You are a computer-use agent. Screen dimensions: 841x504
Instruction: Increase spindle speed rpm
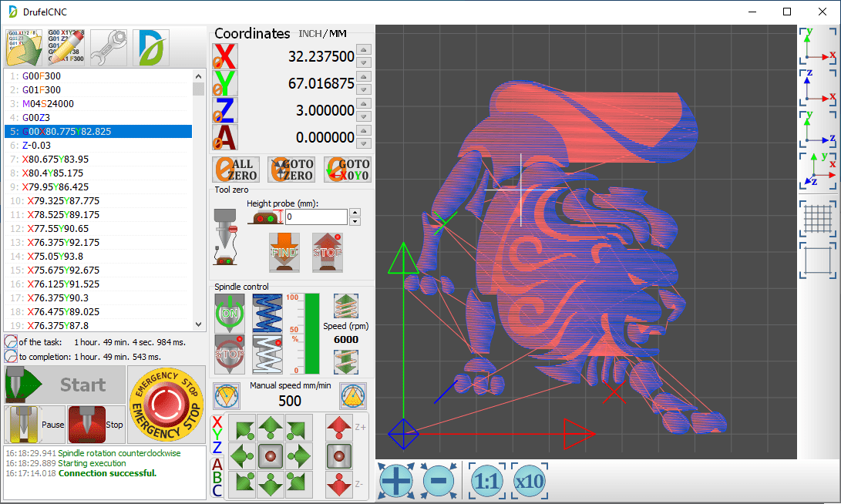click(x=346, y=306)
